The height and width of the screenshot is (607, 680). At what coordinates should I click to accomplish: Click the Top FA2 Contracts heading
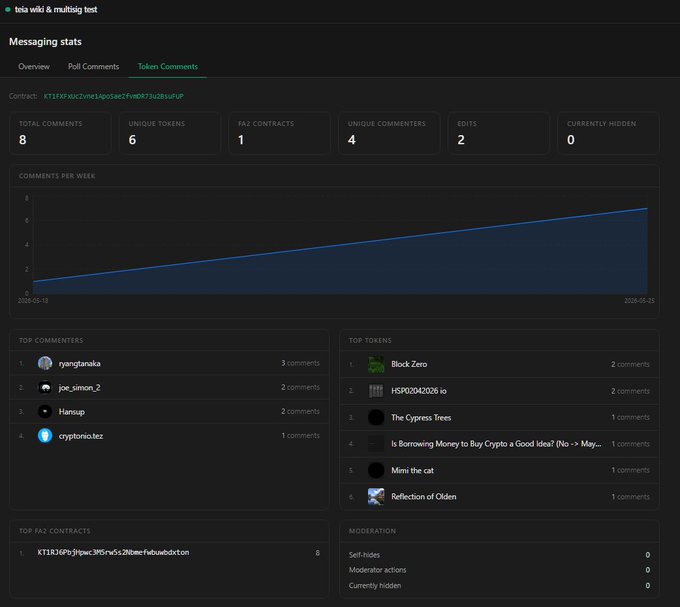55,531
